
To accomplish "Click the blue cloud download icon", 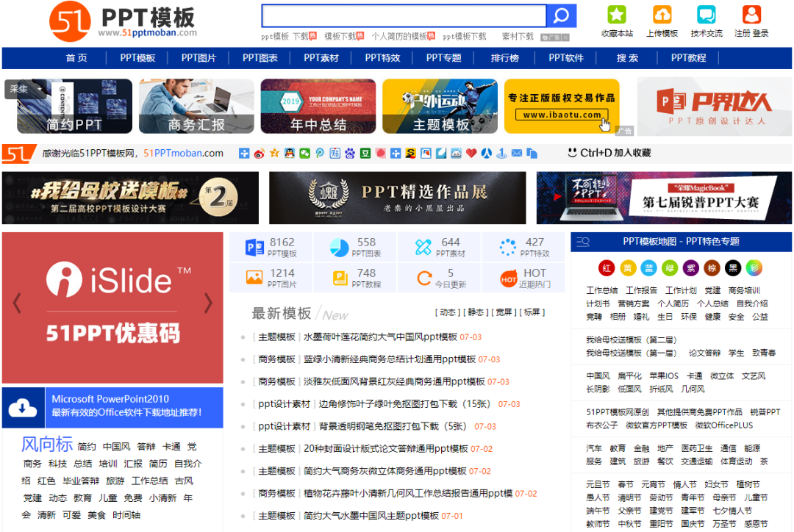I will click(23, 408).
